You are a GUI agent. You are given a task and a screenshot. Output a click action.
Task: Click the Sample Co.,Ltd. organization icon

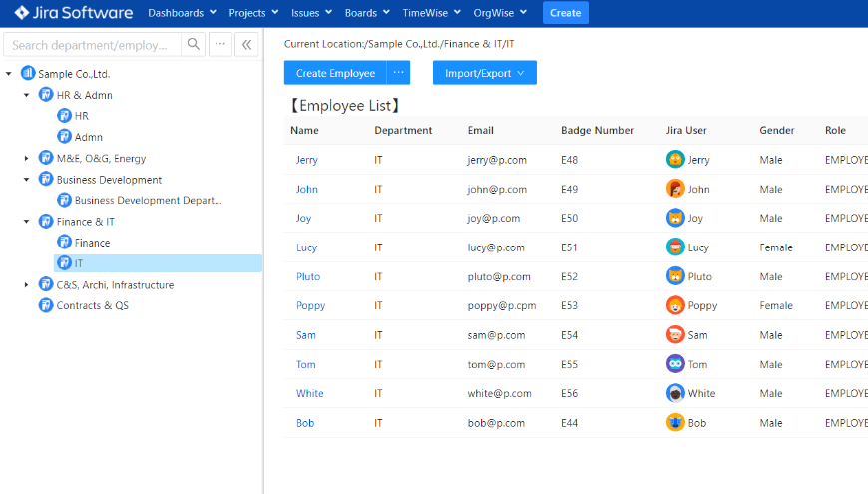click(28, 74)
